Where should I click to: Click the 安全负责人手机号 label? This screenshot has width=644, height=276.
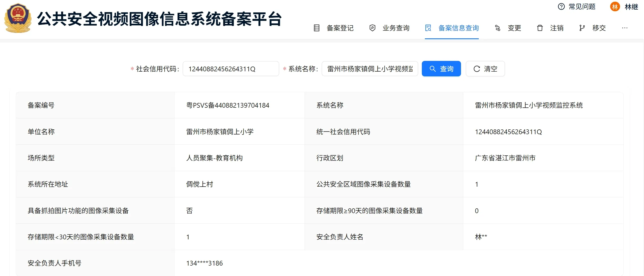coord(54,263)
